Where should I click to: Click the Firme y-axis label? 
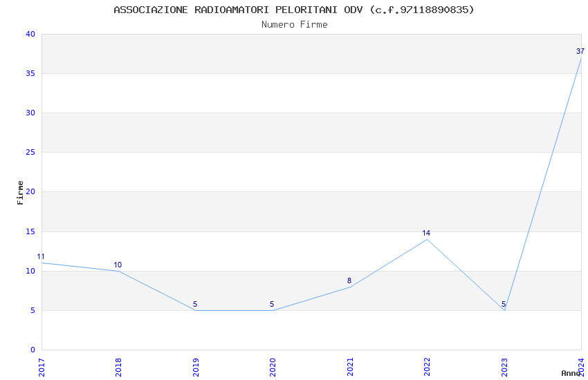tap(20, 193)
